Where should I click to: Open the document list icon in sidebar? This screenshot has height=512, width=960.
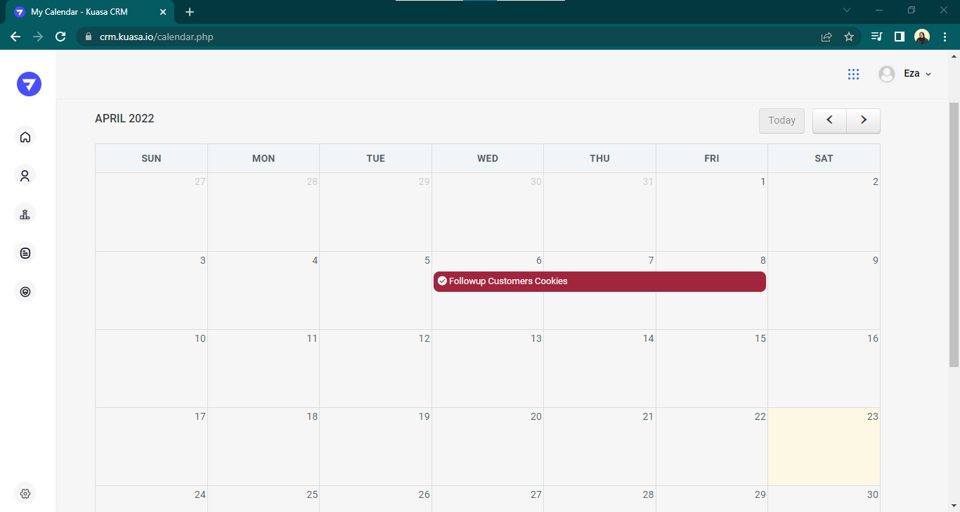[x=26, y=253]
